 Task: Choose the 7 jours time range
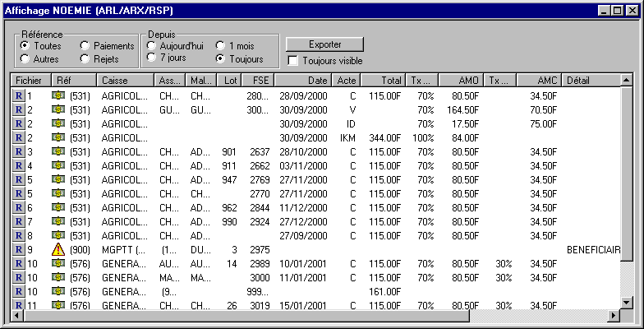point(152,59)
